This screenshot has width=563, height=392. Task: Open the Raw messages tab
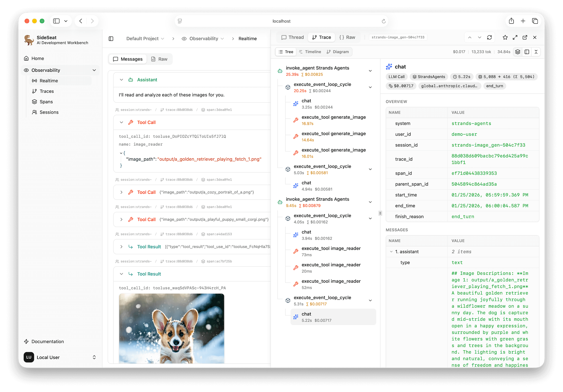click(x=159, y=59)
